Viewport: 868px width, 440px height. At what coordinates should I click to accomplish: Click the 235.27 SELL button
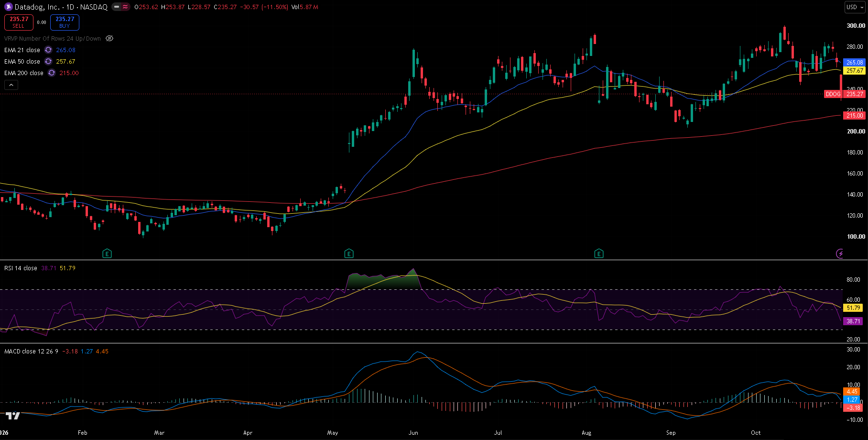click(x=19, y=22)
